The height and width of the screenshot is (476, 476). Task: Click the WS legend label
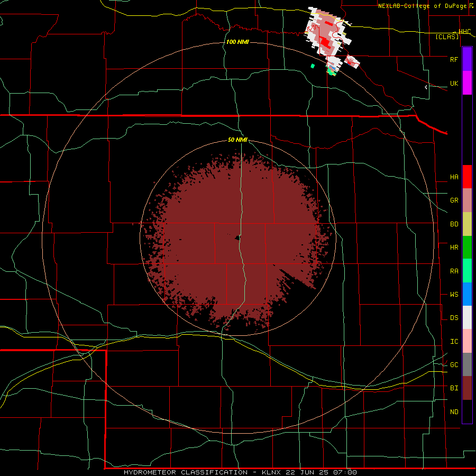[454, 295]
